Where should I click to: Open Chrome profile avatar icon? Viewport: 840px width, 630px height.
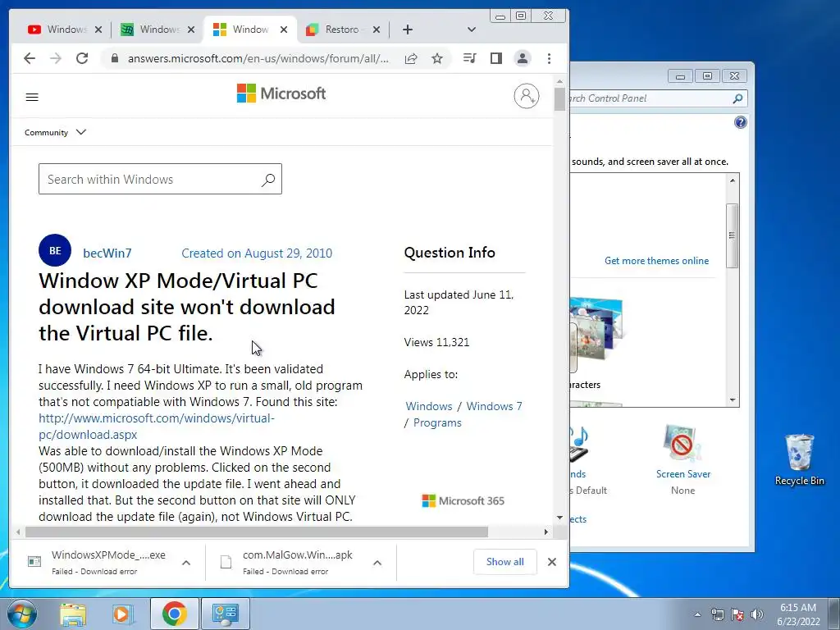point(523,58)
